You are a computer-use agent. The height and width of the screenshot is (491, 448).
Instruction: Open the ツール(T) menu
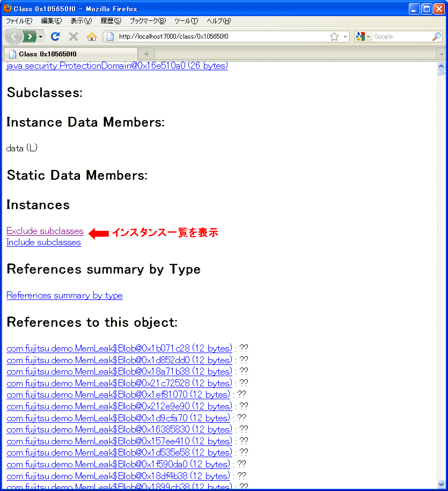[186, 21]
